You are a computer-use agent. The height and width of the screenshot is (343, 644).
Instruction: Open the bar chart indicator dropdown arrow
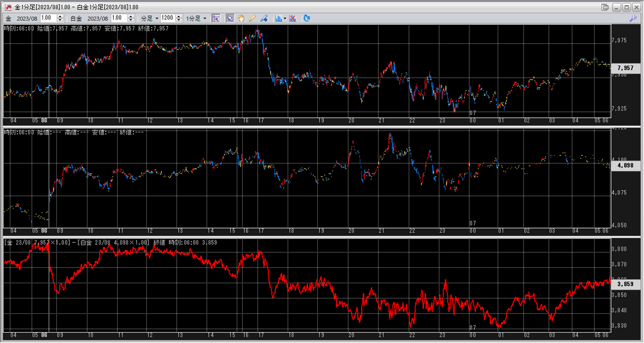click(x=285, y=18)
